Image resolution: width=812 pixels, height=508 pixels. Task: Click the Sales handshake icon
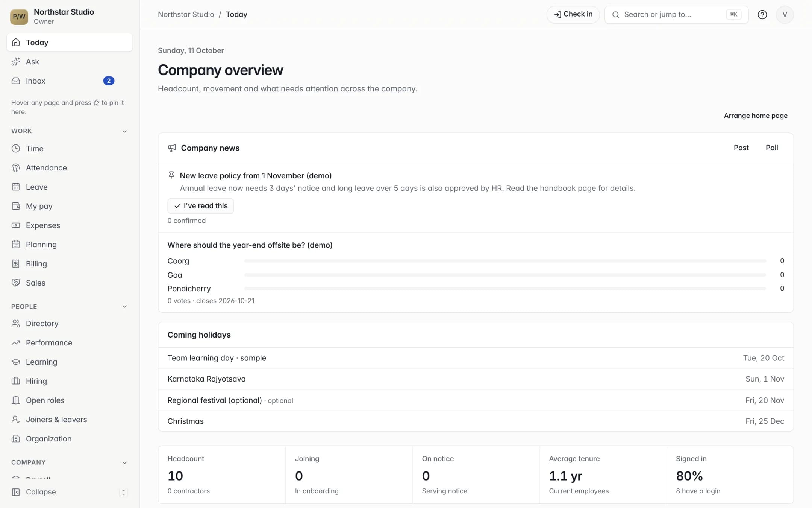(x=16, y=283)
